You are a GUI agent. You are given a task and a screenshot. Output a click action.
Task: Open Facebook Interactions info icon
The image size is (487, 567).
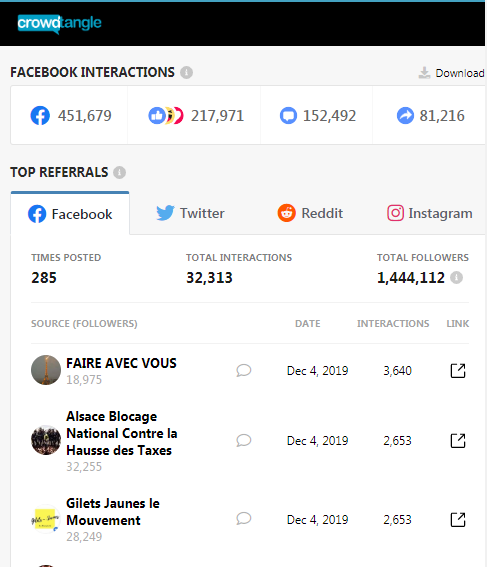click(187, 72)
